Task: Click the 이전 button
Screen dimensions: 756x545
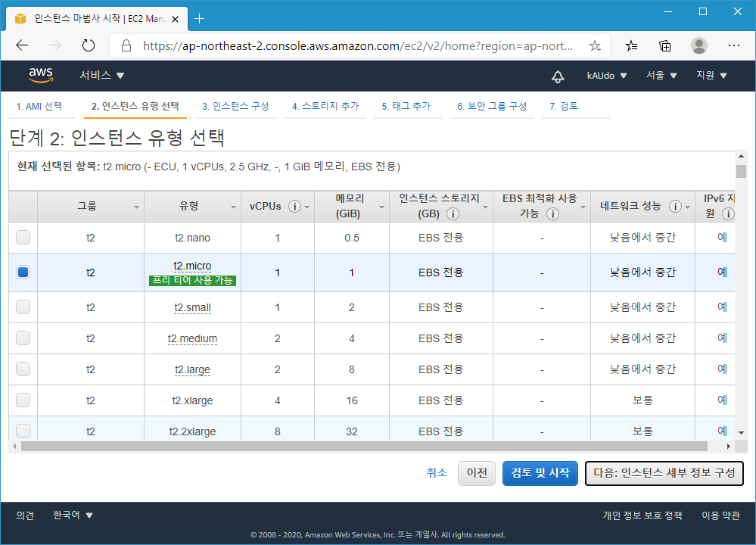Action: click(x=477, y=473)
